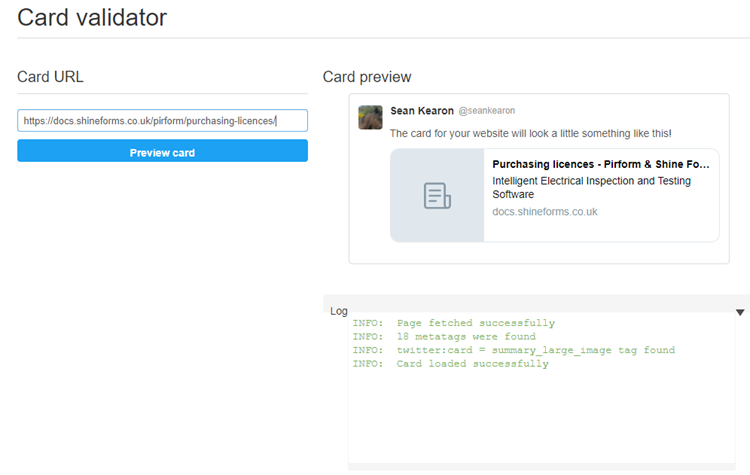Click the 'card for your website' tweet text

[530, 133]
